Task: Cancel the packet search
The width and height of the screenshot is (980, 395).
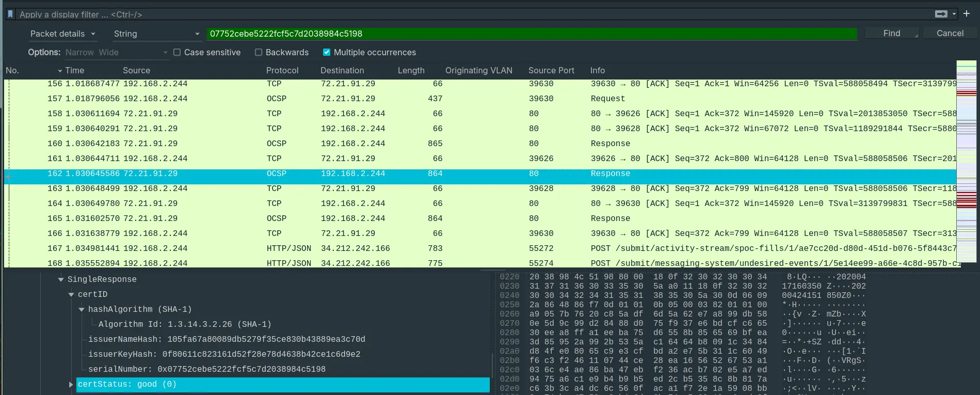Action: pyautogui.click(x=950, y=34)
